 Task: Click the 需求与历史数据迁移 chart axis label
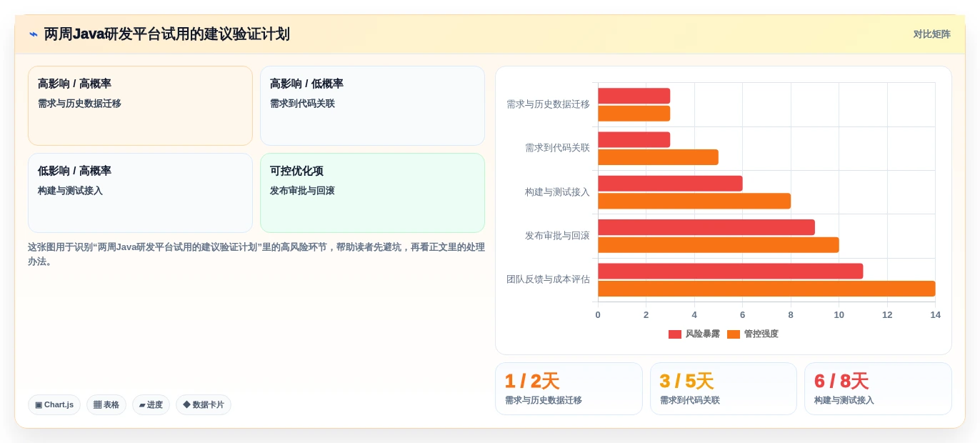pos(548,104)
